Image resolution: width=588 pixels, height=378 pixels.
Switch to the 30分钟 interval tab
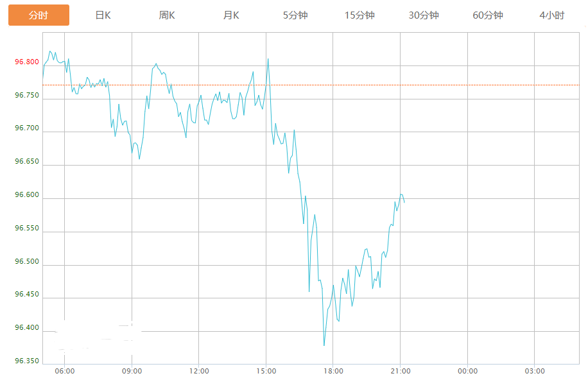424,15
